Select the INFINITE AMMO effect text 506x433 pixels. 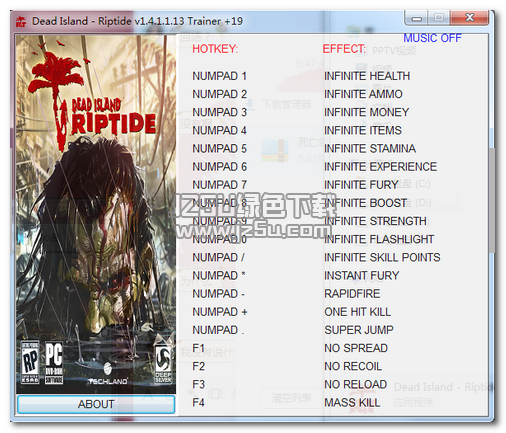[x=363, y=94]
